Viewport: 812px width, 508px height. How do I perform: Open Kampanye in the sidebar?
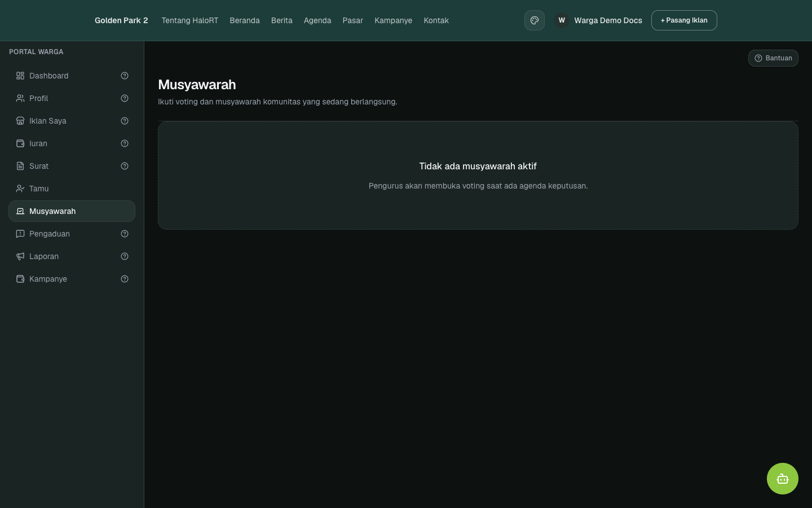click(72, 279)
